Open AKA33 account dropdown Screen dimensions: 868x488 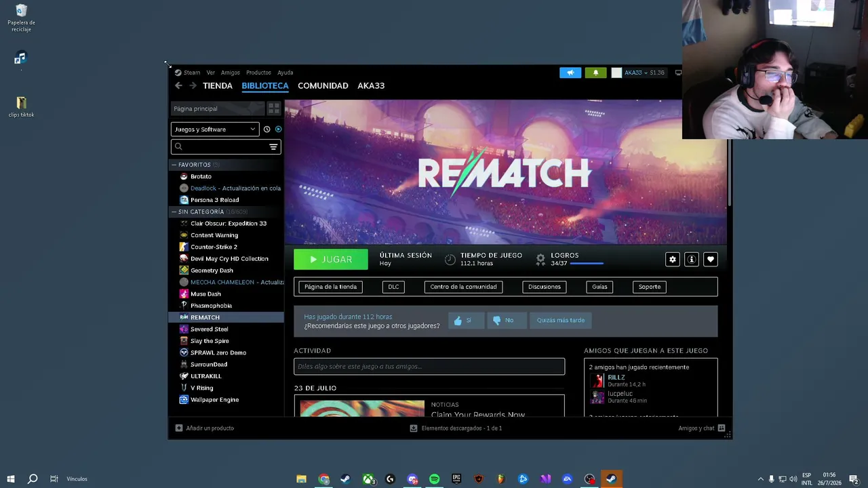(638, 73)
